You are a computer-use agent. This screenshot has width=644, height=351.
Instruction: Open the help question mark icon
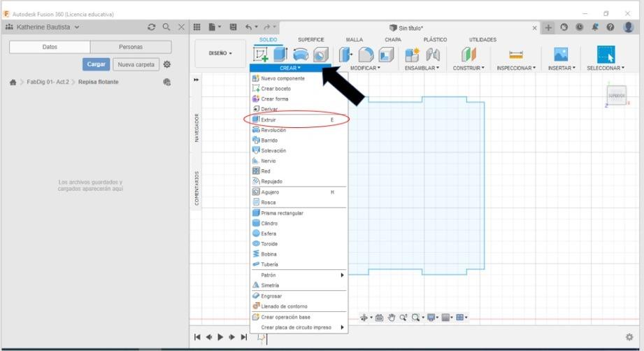pyautogui.click(x=610, y=27)
